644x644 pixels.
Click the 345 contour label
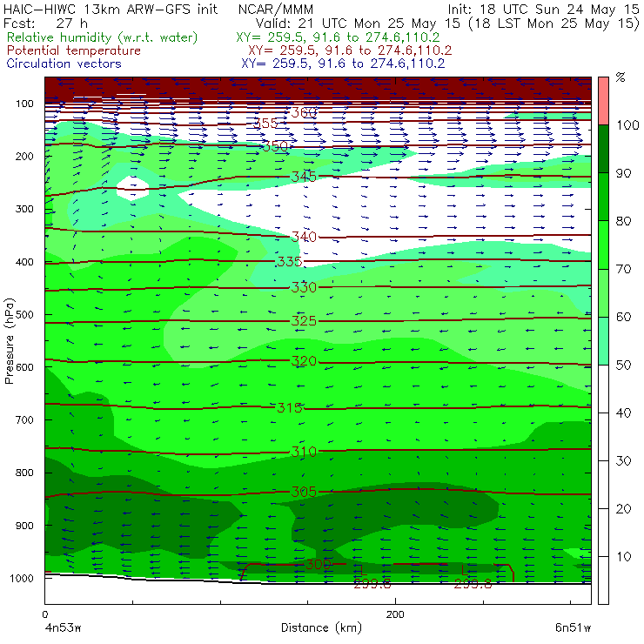[x=304, y=177]
